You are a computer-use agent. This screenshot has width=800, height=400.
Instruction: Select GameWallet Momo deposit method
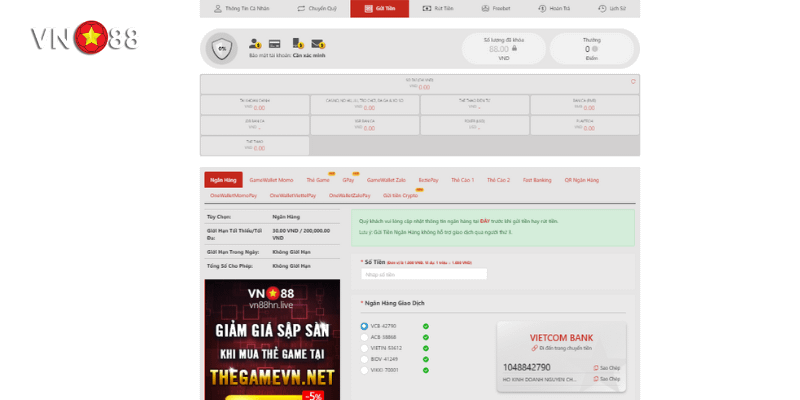(271, 180)
